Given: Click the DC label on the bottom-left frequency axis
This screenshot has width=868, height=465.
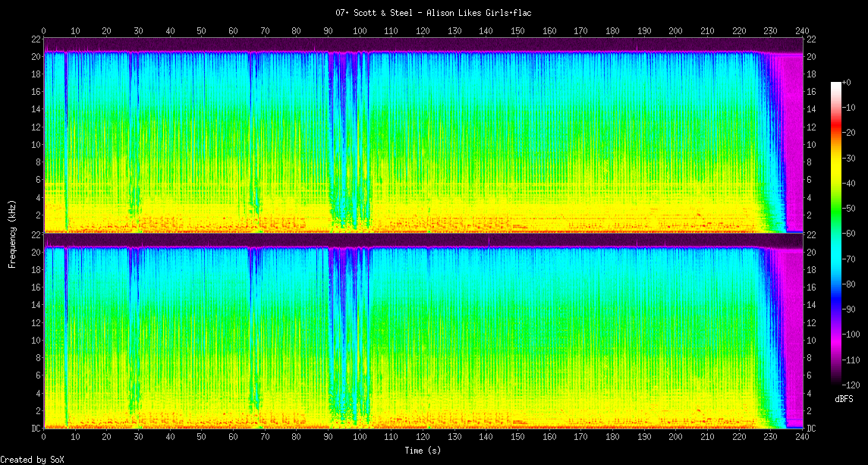Looking at the screenshot, I should [x=36, y=429].
